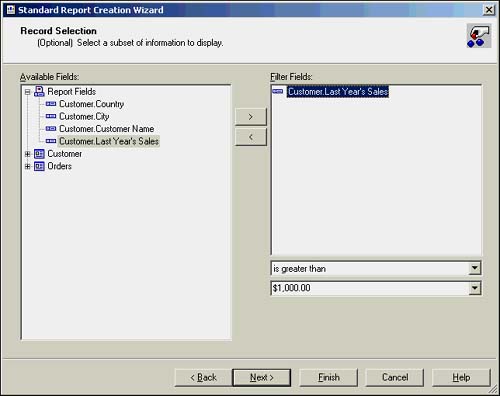Expand the Orders table node
The image size is (500, 396).
point(28,166)
